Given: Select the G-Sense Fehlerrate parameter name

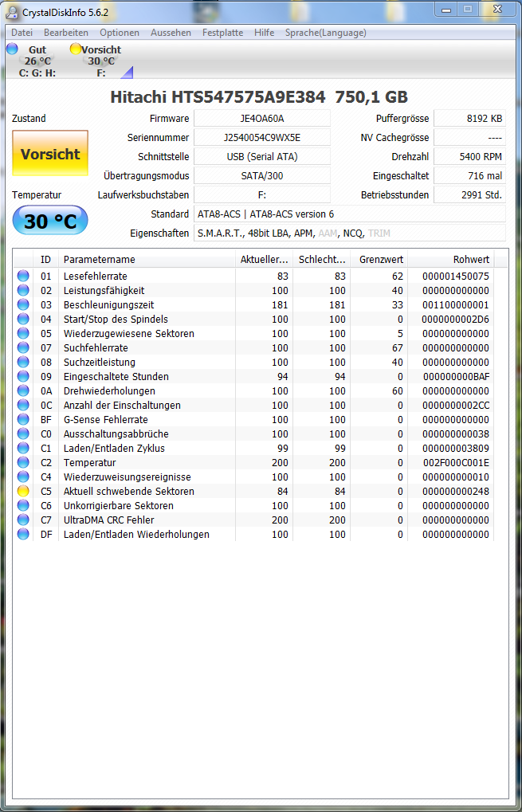Looking at the screenshot, I should click(x=106, y=419).
